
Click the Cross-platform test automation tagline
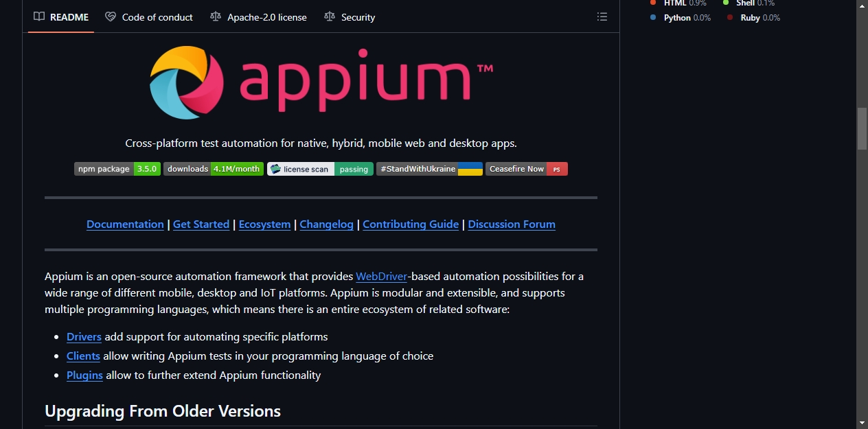[321, 143]
